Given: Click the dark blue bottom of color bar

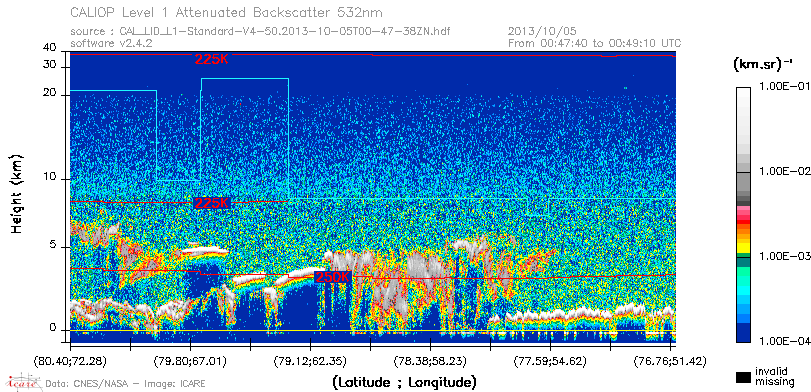Looking at the screenshot, I should (x=743, y=334).
